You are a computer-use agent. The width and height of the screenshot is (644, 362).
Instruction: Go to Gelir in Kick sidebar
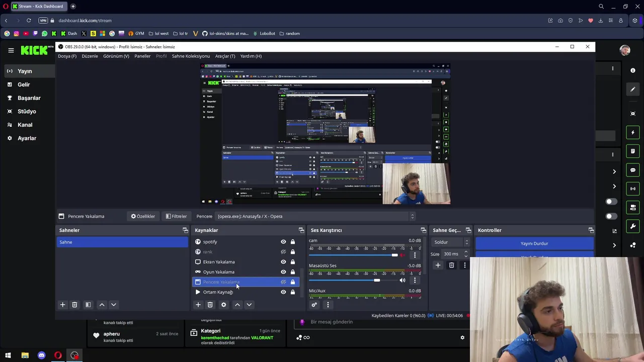point(24,84)
